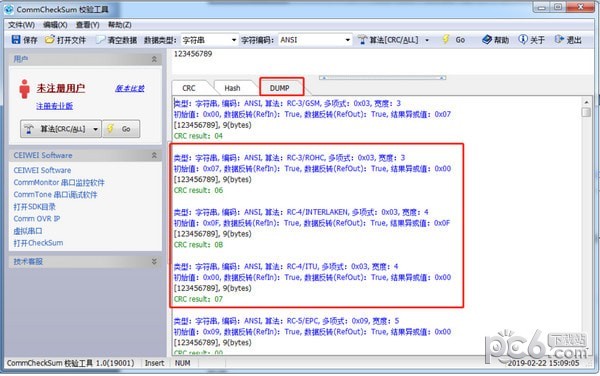The width and height of the screenshot is (600, 376).
Task: Click the Save (保存) toolbar button
Action: 24,40
